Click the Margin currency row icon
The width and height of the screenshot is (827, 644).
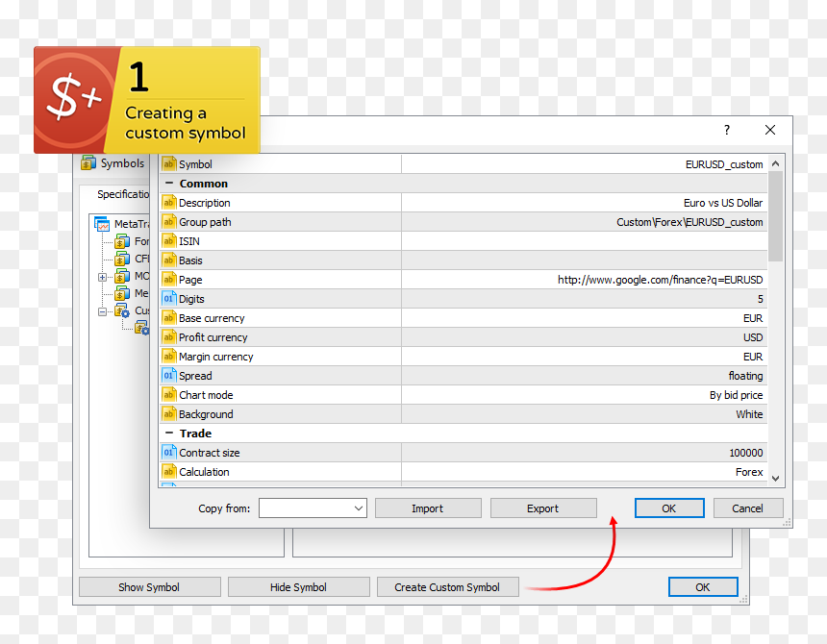[x=169, y=357]
